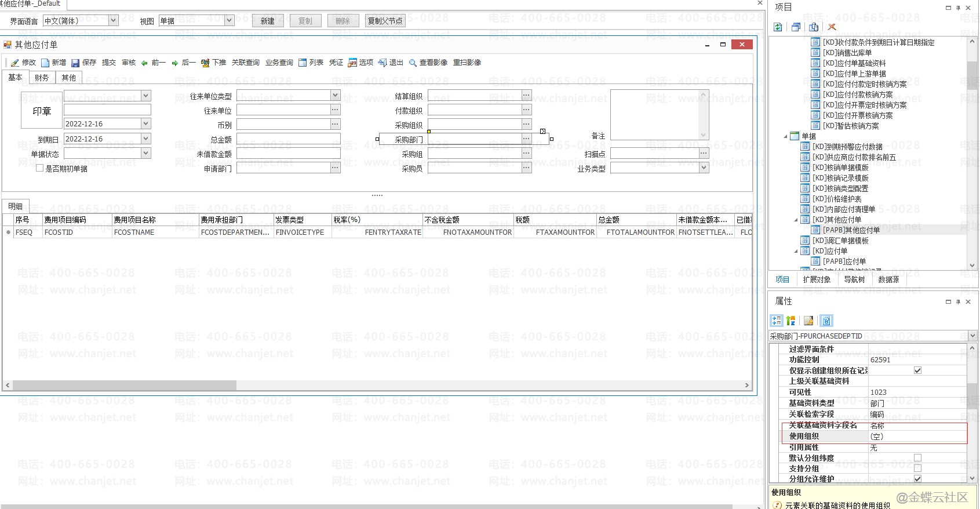This screenshot has height=509, width=980.
Task: Click the 查看影像 magnifier icon
Action: pyautogui.click(x=413, y=63)
